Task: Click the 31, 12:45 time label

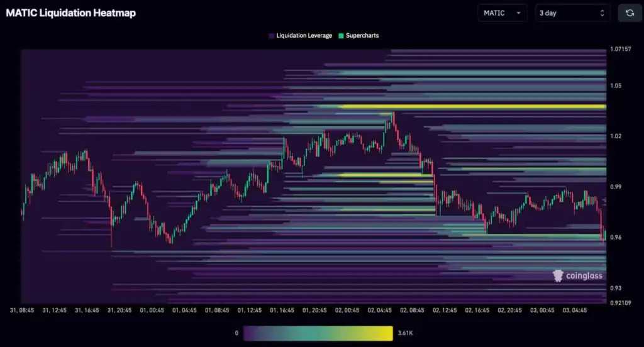Action: point(54,311)
